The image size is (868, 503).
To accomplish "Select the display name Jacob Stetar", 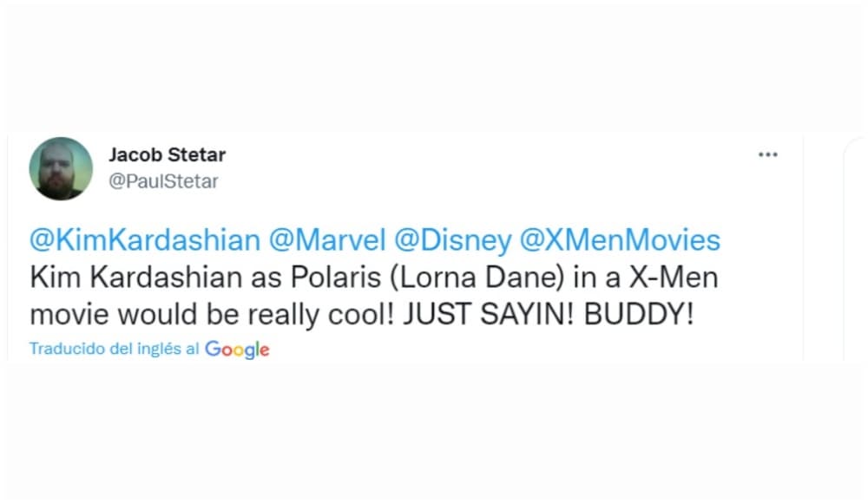I will 167,155.
